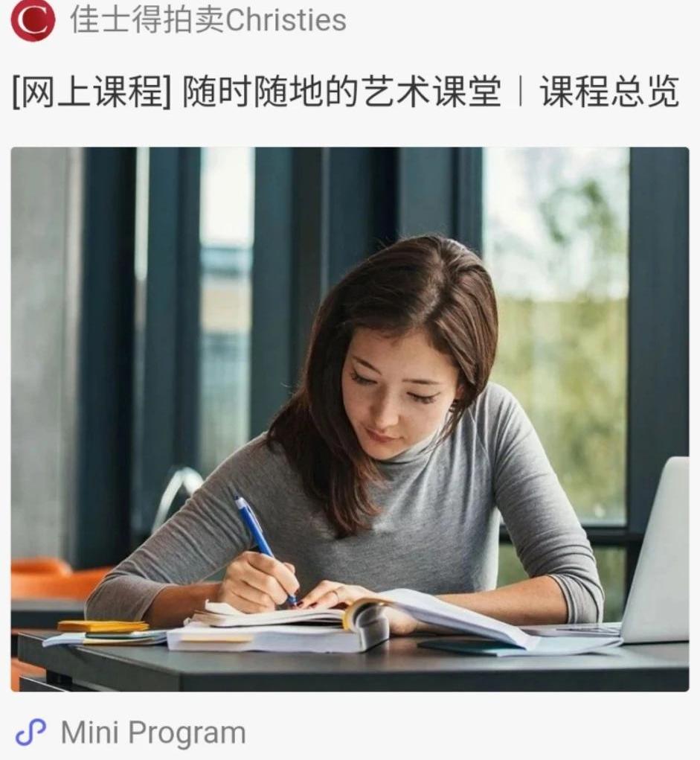Click the 佳士得拍卖 Chinese account text
700x760 pixels.
(x=147, y=20)
